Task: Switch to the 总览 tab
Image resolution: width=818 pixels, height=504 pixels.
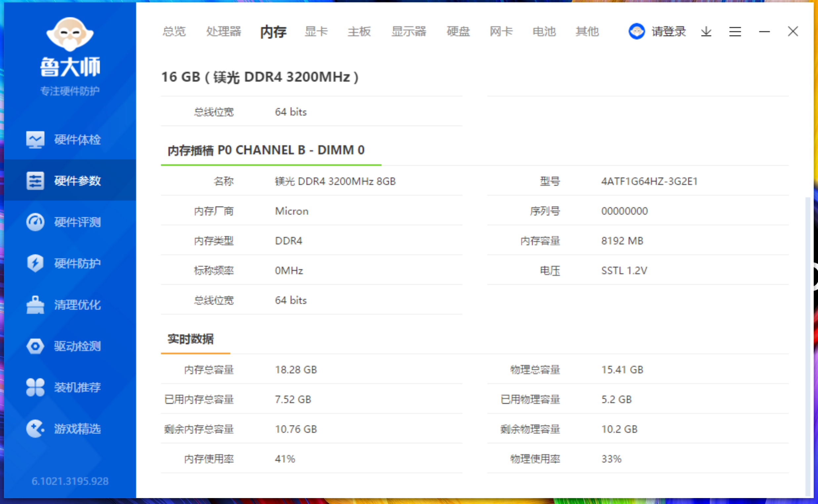Action: click(174, 32)
